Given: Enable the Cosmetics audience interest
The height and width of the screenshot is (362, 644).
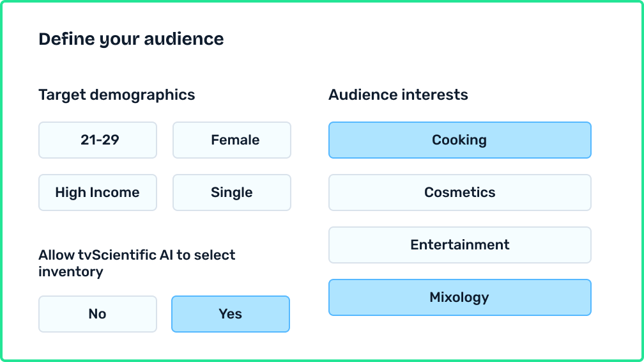Looking at the screenshot, I should pos(460,193).
